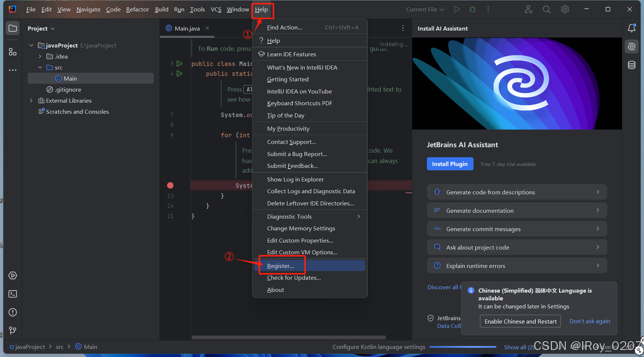Open the toolbar More Actions vertical dots
The width and height of the screenshot is (644, 357).
click(488, 9)
